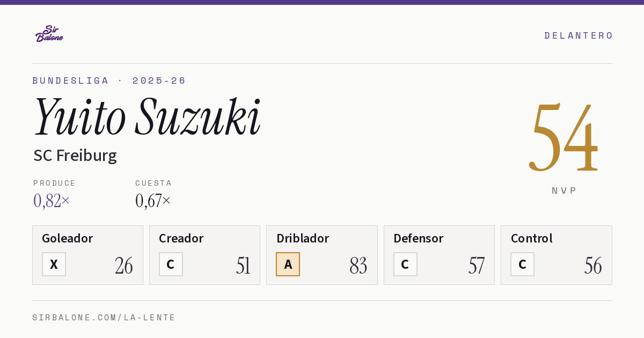Click the Driblador score 83
This screenshot has width=644, height=338.
pos(358,266)
